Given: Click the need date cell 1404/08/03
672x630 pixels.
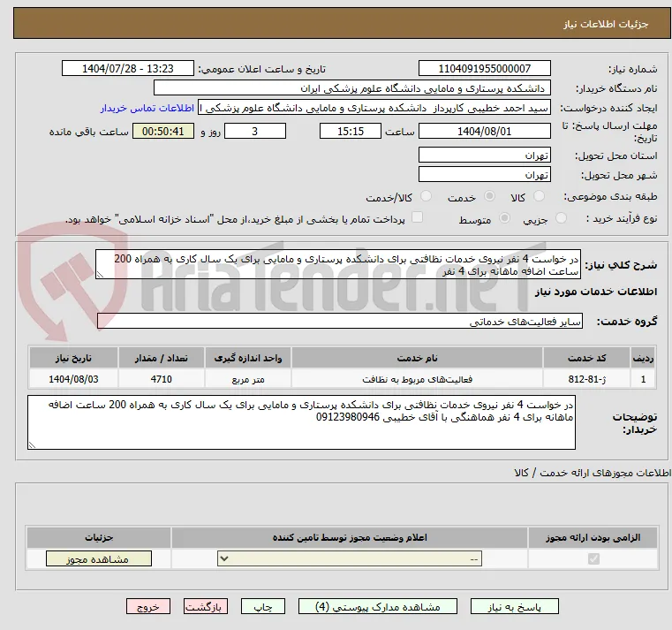Looking at the screenshot, I should [73, 379].
